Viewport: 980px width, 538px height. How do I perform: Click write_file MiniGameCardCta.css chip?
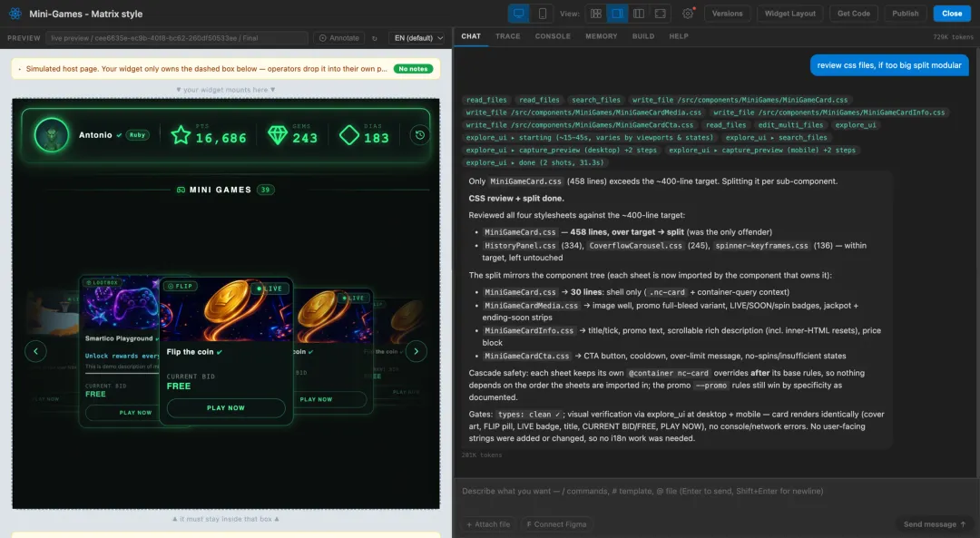point(579,125)
